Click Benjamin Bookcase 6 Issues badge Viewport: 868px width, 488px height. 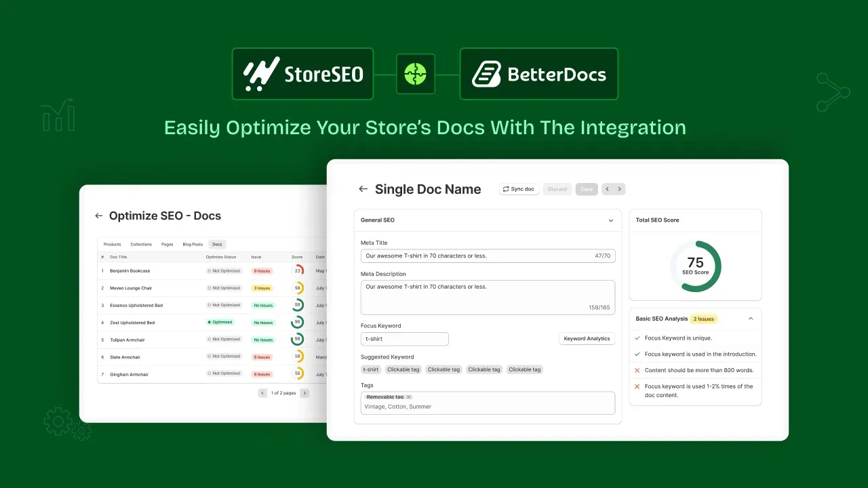(262, 270)
